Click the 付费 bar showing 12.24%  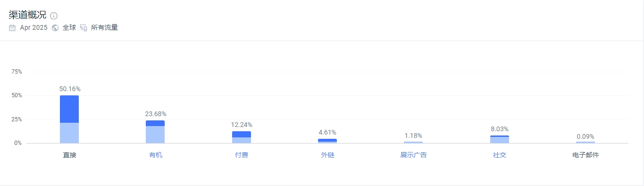click(x=242, y=137)
